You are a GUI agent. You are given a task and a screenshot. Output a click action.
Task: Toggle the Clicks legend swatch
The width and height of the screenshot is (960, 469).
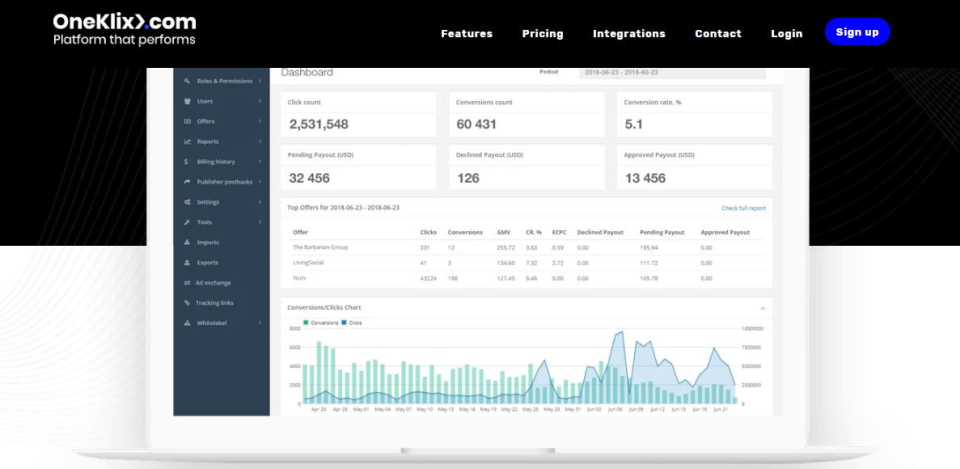click(344, 323)
